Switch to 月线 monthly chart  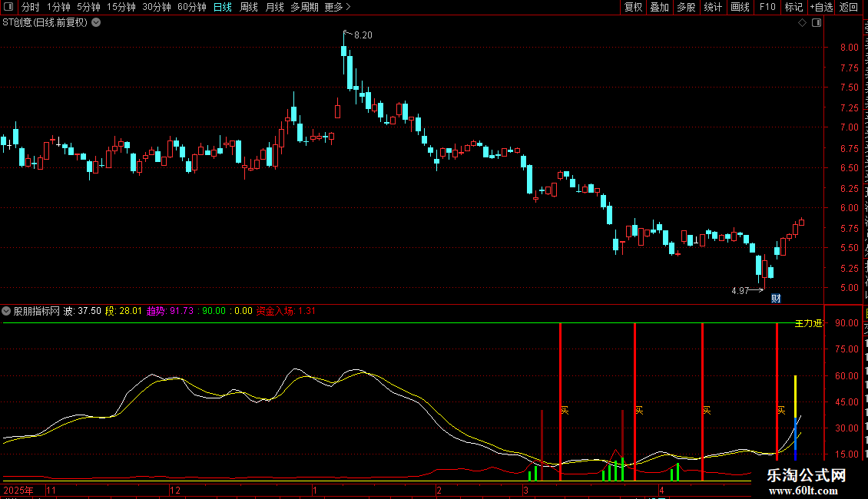coord(274,7)
